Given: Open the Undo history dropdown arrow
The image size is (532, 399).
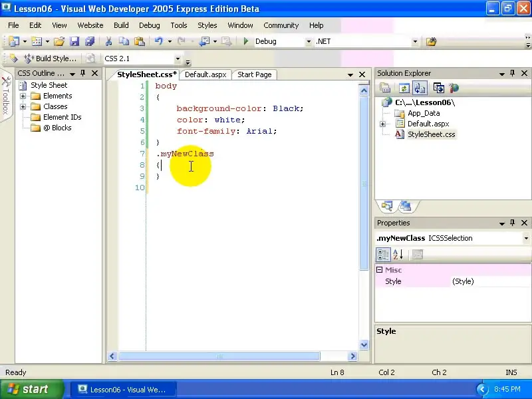Looking at the screenshot, I should pyautogui.click(x=170, y=41).
